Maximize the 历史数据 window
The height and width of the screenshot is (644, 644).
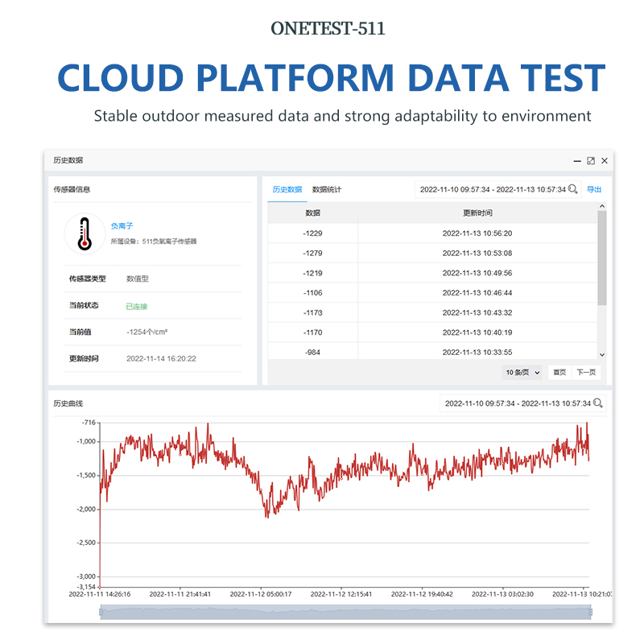coord(591,161)
